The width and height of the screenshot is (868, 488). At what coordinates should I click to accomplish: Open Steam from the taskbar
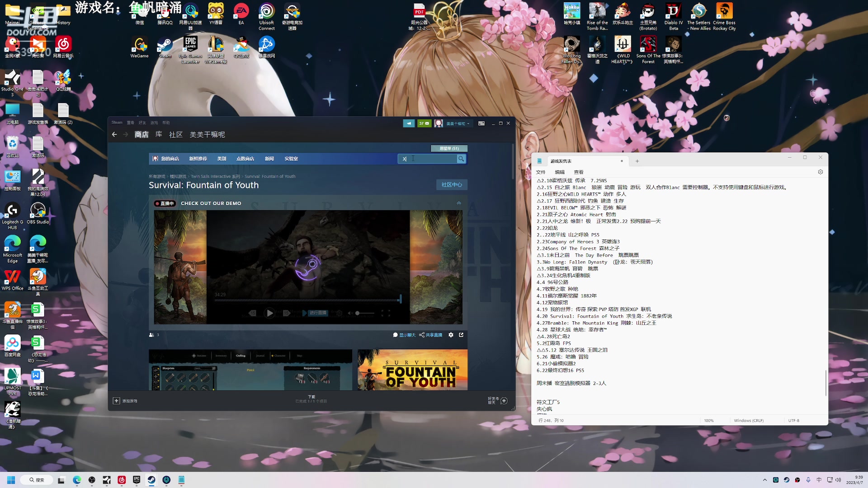point(151,480)
